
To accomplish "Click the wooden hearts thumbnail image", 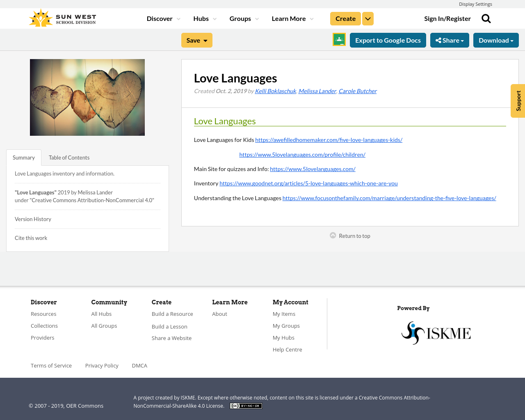I will point(87,97).
